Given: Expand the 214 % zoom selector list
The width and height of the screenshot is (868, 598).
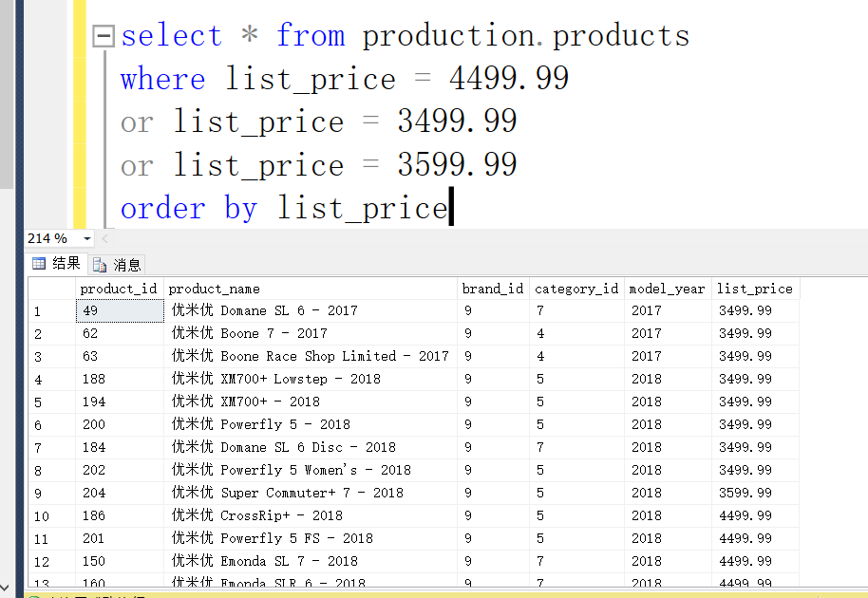Looking at the screenshot, I should 88,238.
